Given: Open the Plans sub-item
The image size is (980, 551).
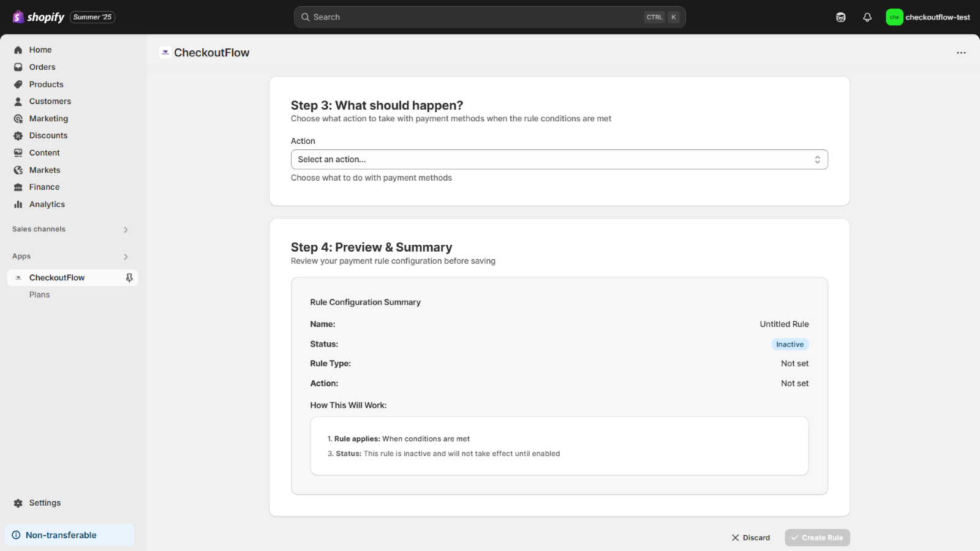Looking at the screenshot, I should [40, 295].
